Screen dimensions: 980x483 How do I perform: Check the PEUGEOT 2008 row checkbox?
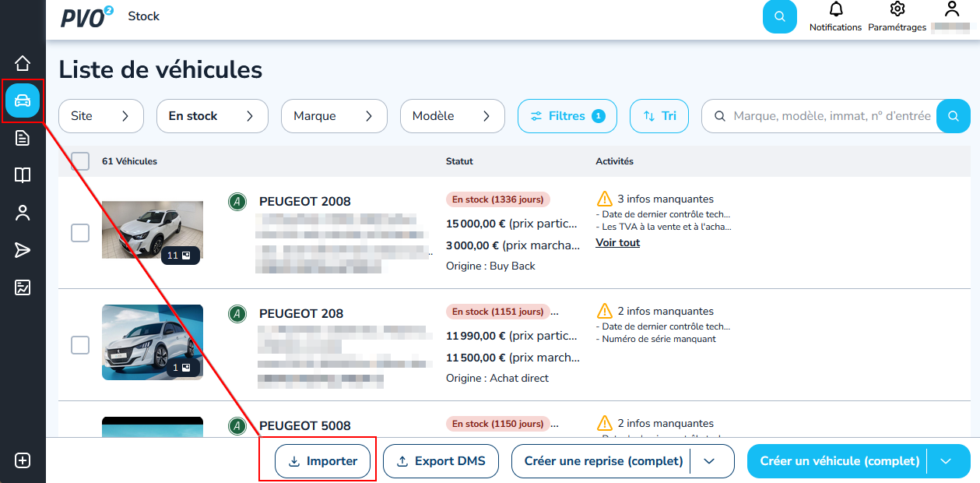coord(80,233)
